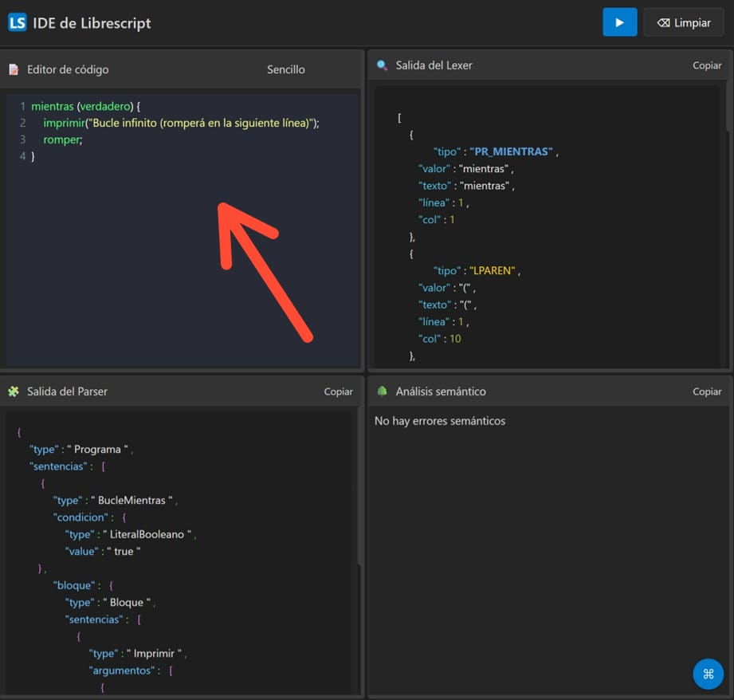
Task: Select the "LPAREN" token type value
Action: 492,270
